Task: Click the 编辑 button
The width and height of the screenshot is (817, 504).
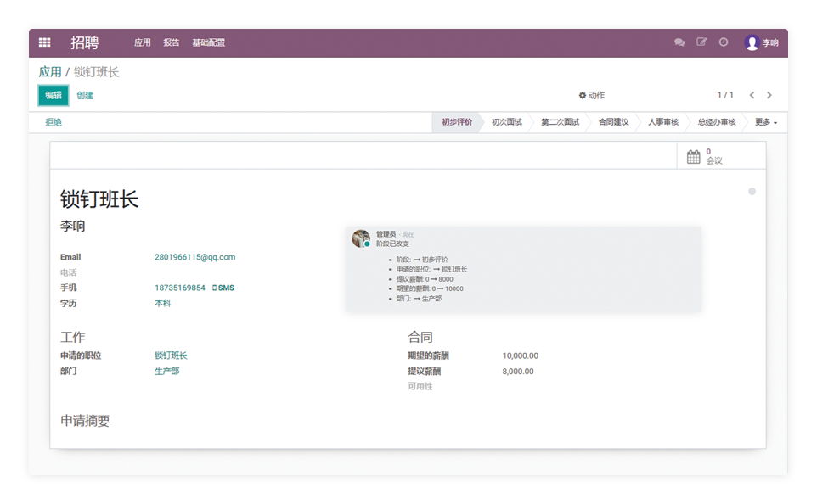Action: tap(54, 96)
